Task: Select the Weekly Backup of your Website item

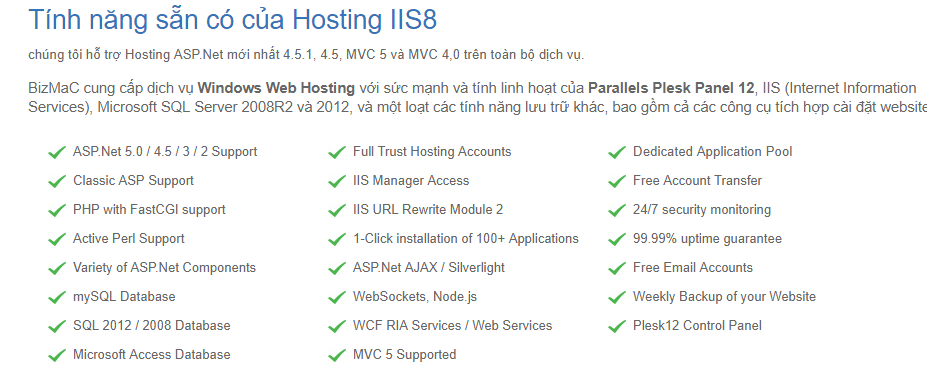Action: click(724, 296)
